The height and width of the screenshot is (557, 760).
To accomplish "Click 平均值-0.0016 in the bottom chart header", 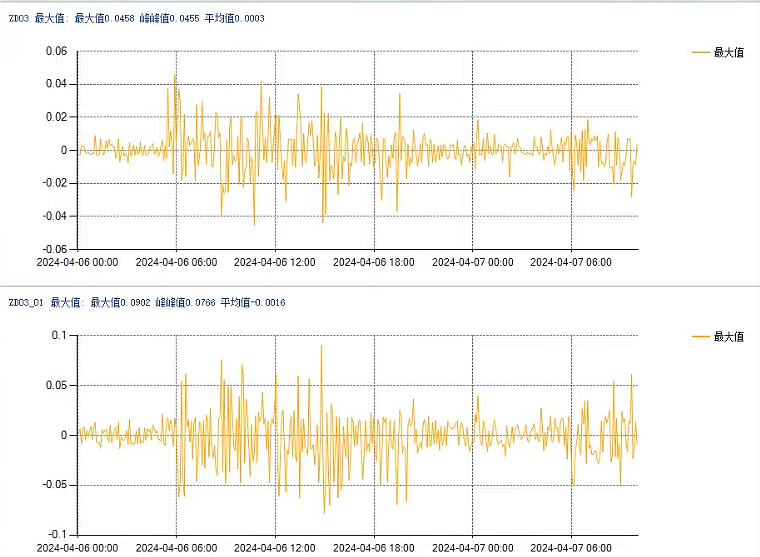I will pos(253,302).
